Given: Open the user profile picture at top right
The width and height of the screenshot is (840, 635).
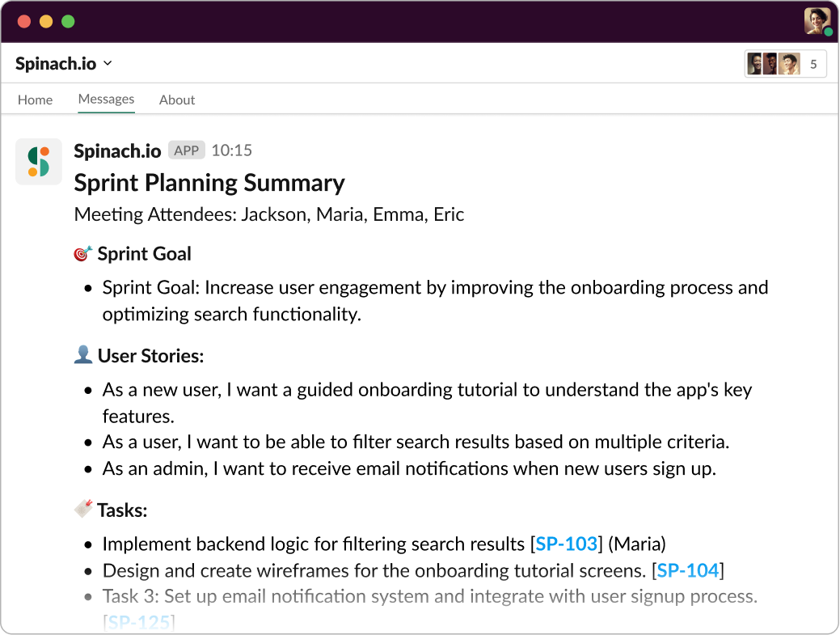Looking at the screenshot, I should (817, 21).
